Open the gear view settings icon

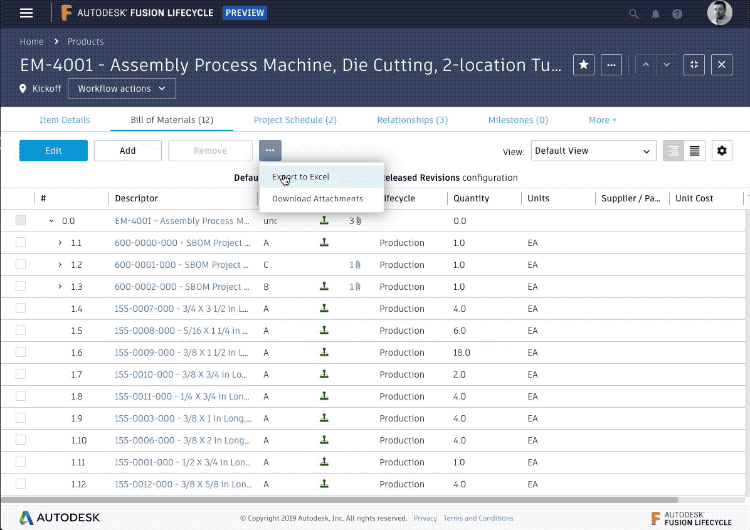[x=722, y=151]
